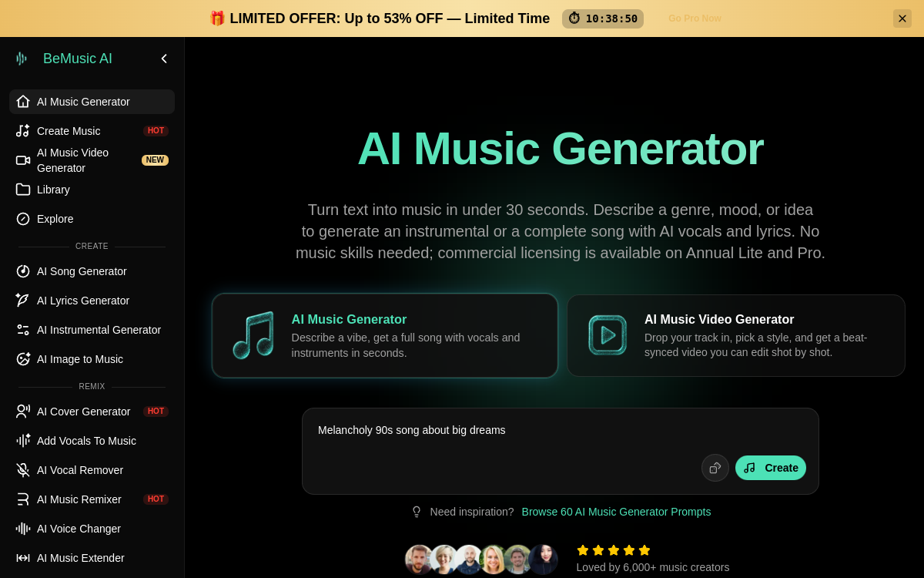This screenshot has height=578, width=924.
Task: Click the AI Voice Changer waveform icon
Action: 23,529
